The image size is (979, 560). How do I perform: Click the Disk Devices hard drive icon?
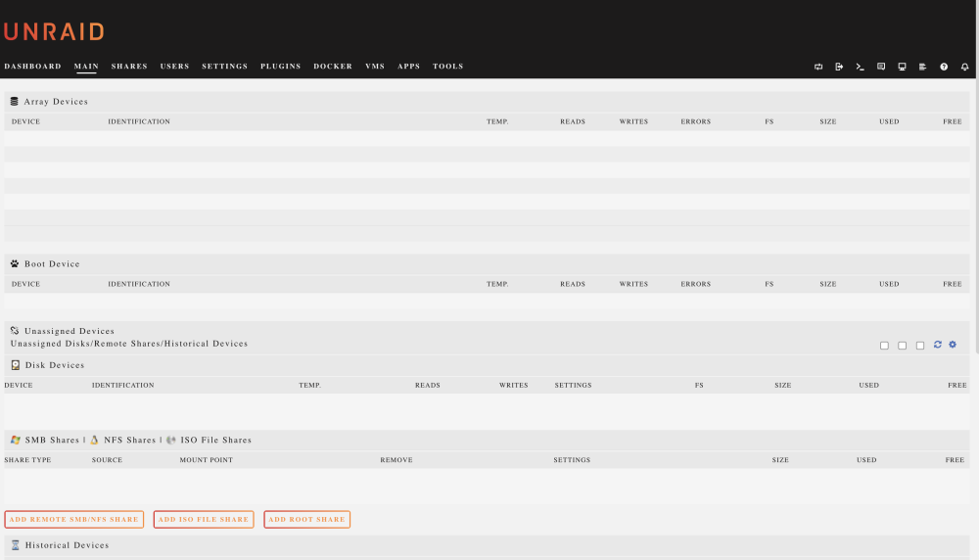point(16,364)
